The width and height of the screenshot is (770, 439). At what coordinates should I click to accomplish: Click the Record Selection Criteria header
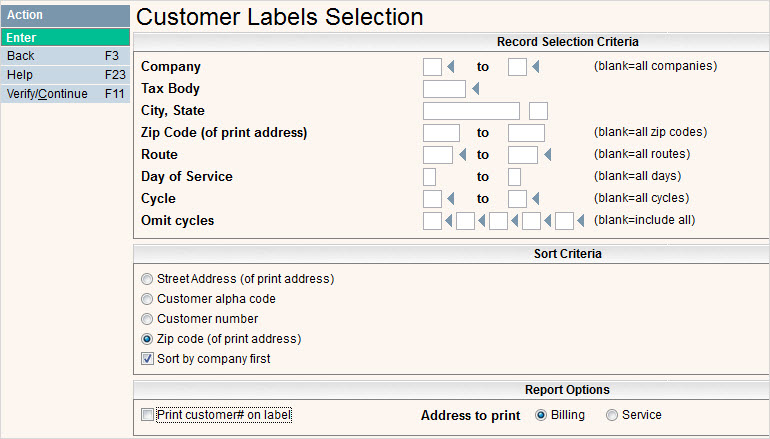(x=568, y=42)
